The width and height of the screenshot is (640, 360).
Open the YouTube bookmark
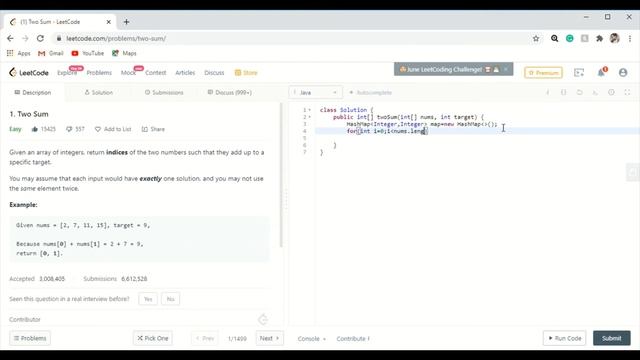88,53
